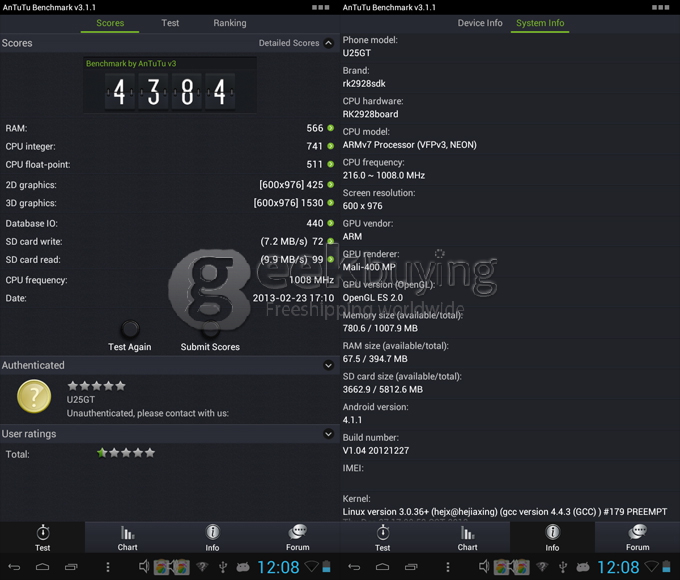Select the CPU float-point score row

(170, 164)
